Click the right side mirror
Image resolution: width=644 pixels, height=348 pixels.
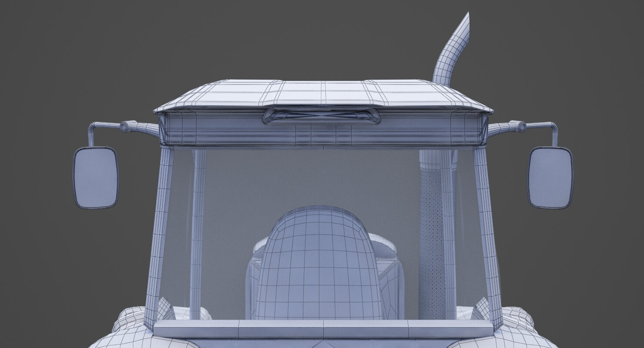[550, 177]
